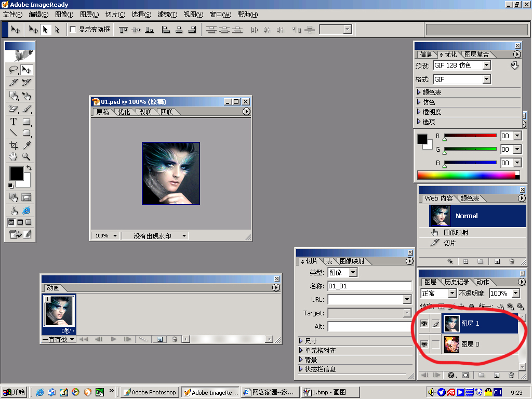Switch to Adobe Photoshop taskbar button

[x=150, y=392]
